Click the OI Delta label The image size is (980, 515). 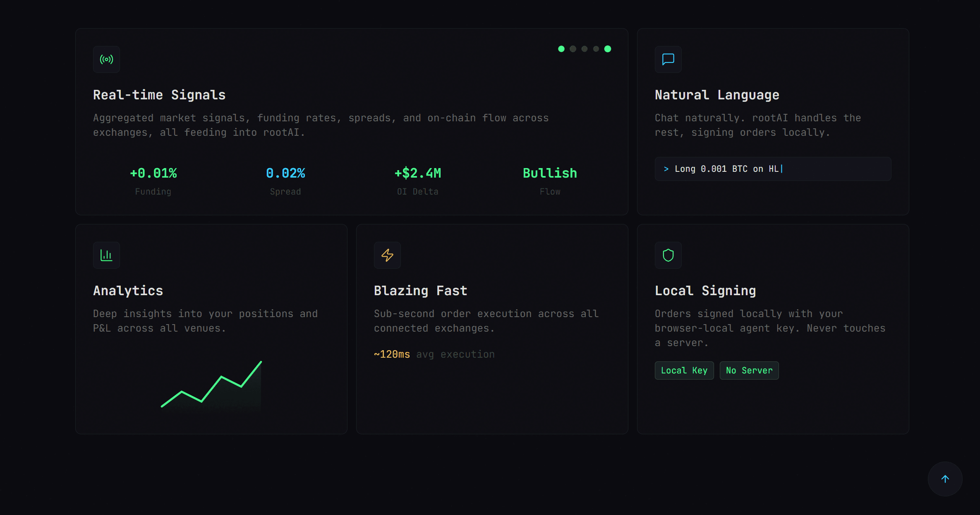pyautogui.click(x=418, y=192)
